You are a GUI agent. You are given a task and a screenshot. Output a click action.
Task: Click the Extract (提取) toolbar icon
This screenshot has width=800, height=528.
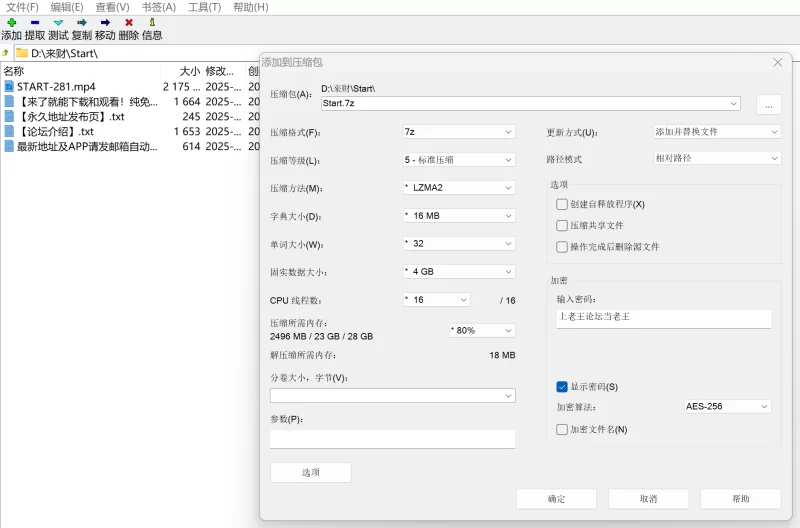[35, 22]
